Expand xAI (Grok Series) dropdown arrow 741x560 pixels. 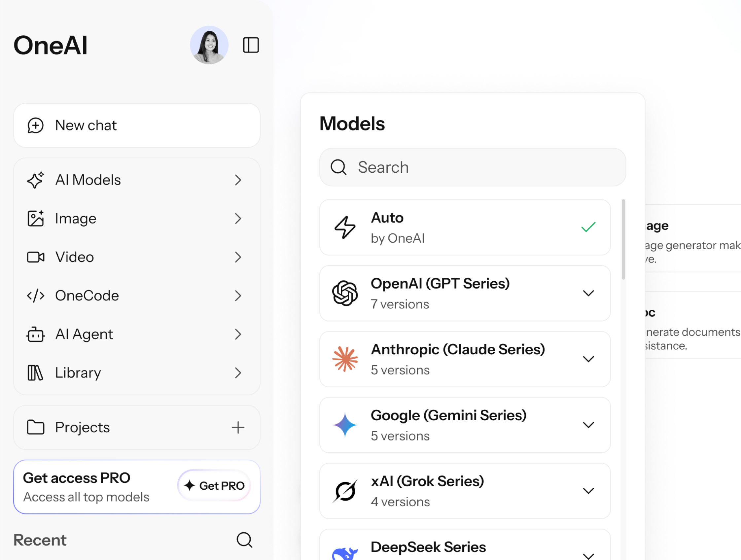(588, 491)
